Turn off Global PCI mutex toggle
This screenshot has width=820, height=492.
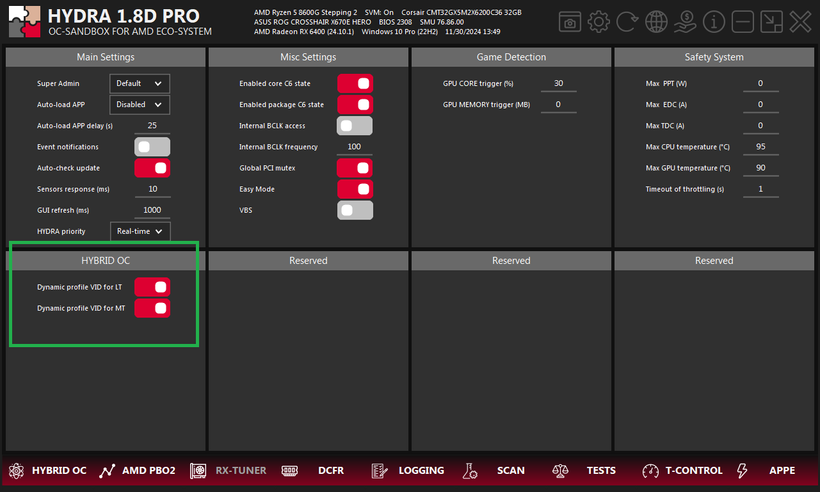click(355, 168)
